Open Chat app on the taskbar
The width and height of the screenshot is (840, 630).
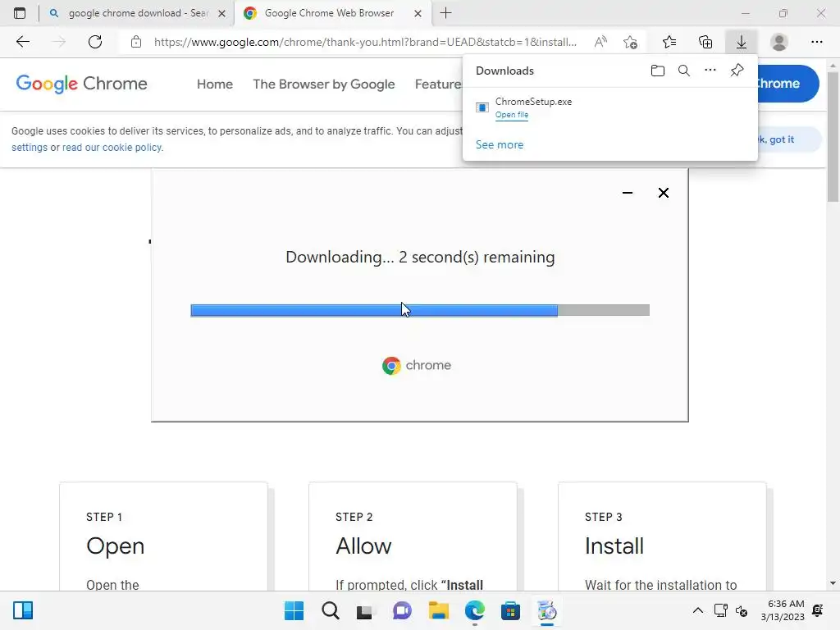402,610
